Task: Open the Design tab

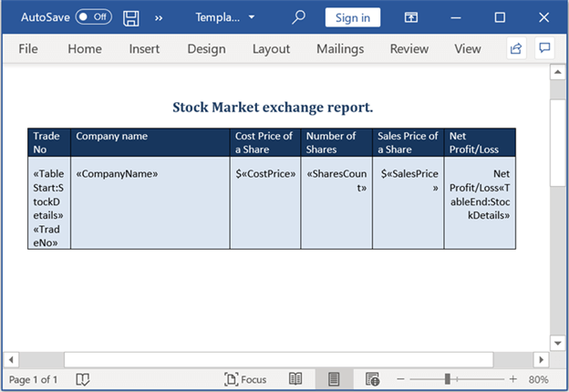Action: coord(206,49)
